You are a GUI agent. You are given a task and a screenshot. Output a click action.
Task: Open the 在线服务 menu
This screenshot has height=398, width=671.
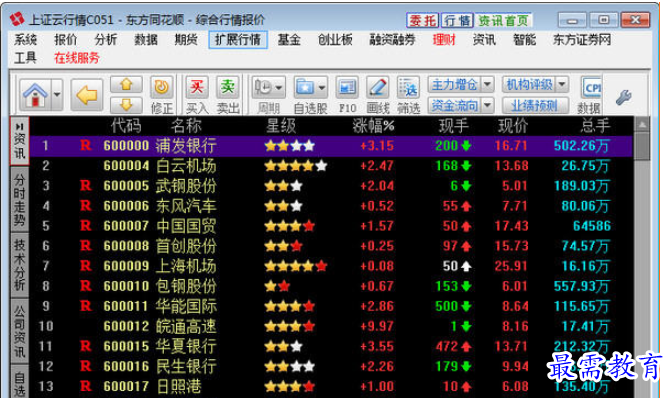click(77, 58)
